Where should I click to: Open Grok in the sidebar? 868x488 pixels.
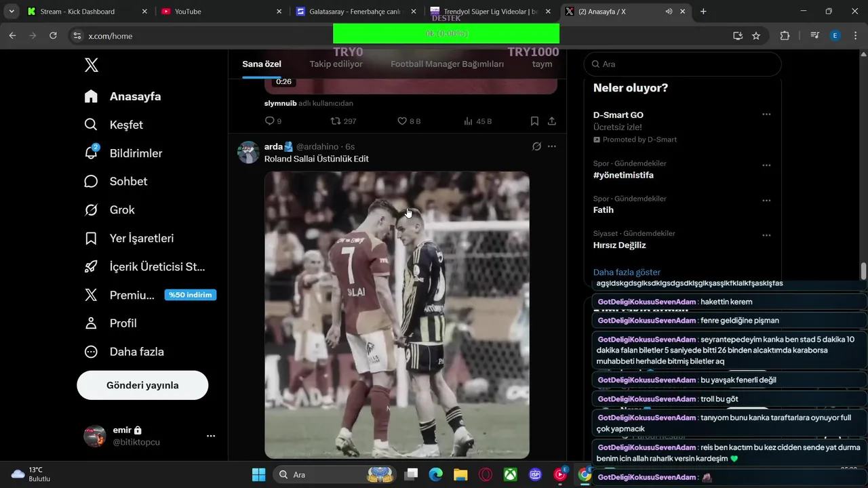coord(109,210)
